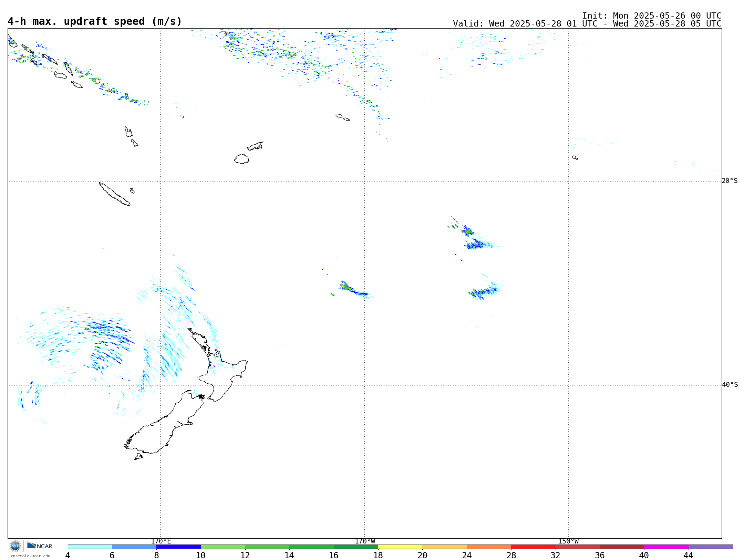Click the colorbar tick label 28
The width and height of the screenshot is (744, 560).
click(x=511, y=555)
